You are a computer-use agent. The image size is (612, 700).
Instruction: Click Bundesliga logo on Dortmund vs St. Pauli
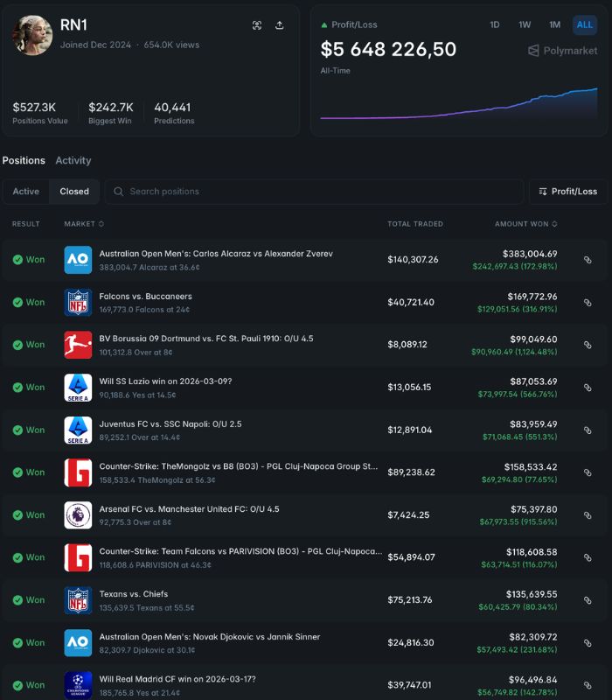[78, 345]
